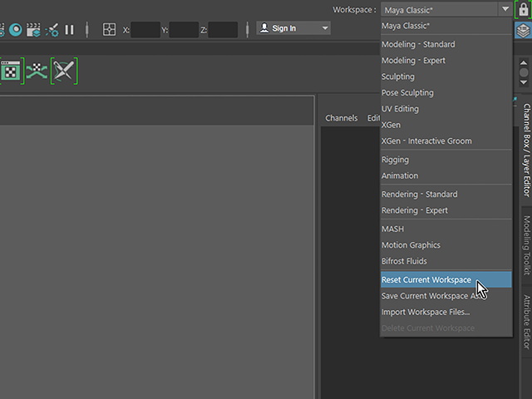Select the UV Editing workspace
The height and width of the screenshot is (399, 532).
point(446,109)
